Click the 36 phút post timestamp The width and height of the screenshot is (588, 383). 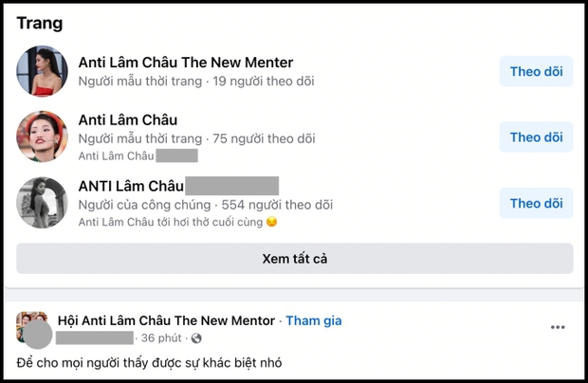point(162,337)
